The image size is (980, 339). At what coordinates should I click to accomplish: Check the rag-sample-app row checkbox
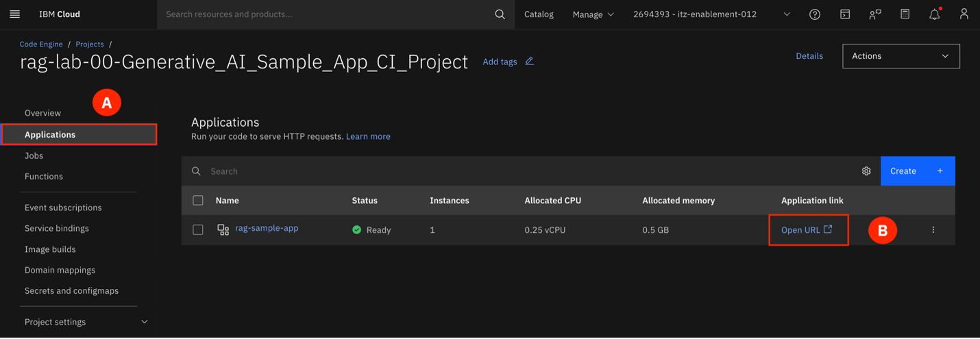pyautogui.click(x=198, y=230)
